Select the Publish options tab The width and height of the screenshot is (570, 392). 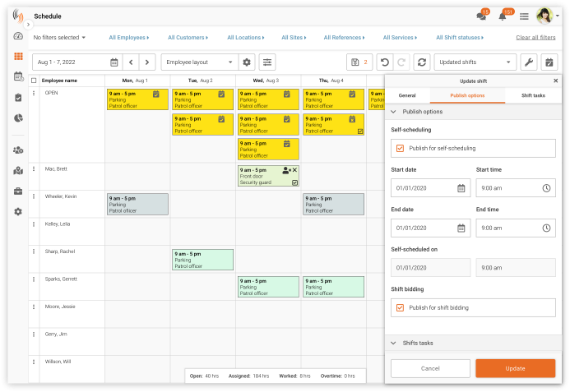(x=467, y=95)
